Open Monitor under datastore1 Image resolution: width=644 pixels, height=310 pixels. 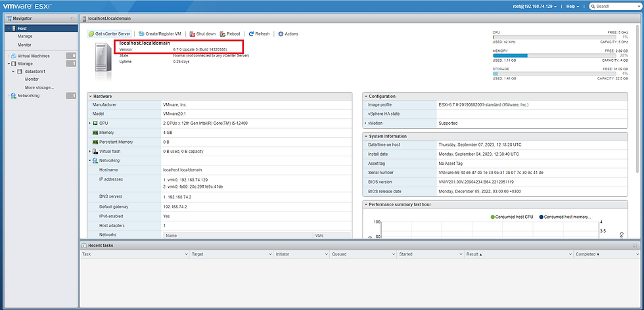click(32, 79)
